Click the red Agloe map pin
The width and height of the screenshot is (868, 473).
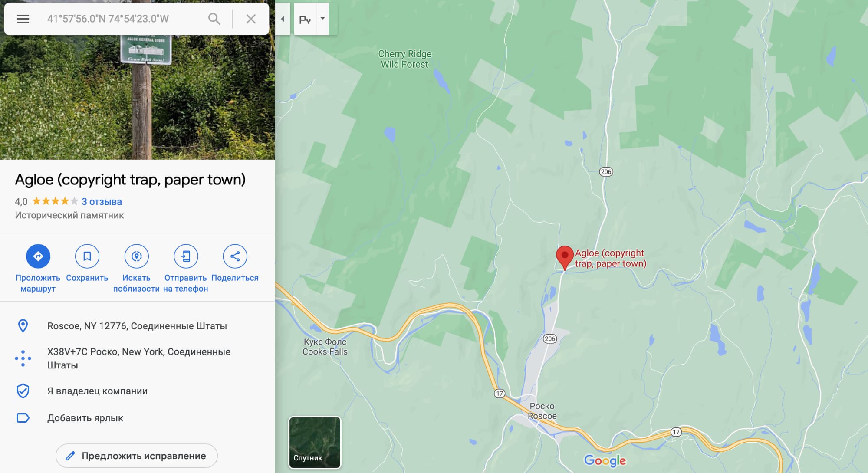(565, 258)
